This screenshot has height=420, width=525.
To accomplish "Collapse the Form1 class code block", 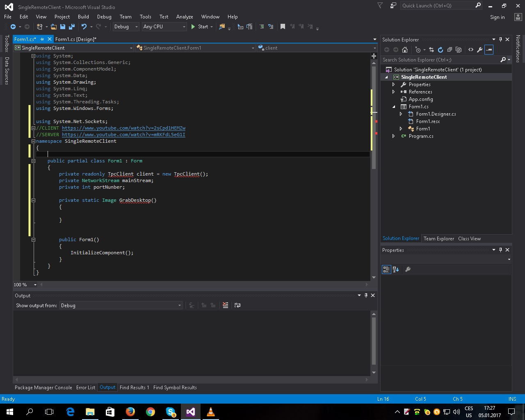I will point(34,161).
